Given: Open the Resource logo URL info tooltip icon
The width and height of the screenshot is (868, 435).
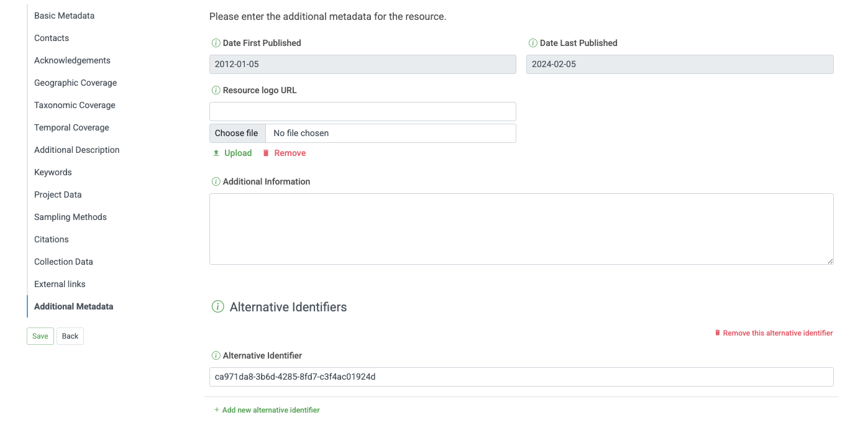Looking at the screenshot, I should (216, 90).
